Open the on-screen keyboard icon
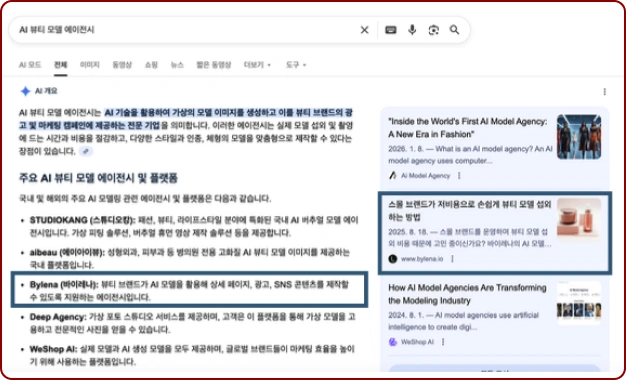This screenshot has height=380, width=626. click(391, 30)
